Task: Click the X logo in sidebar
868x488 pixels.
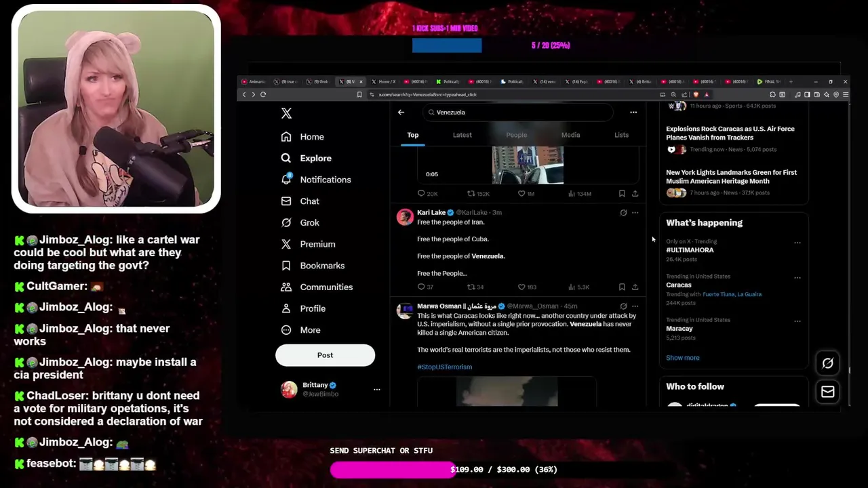Action: [286, 113]
